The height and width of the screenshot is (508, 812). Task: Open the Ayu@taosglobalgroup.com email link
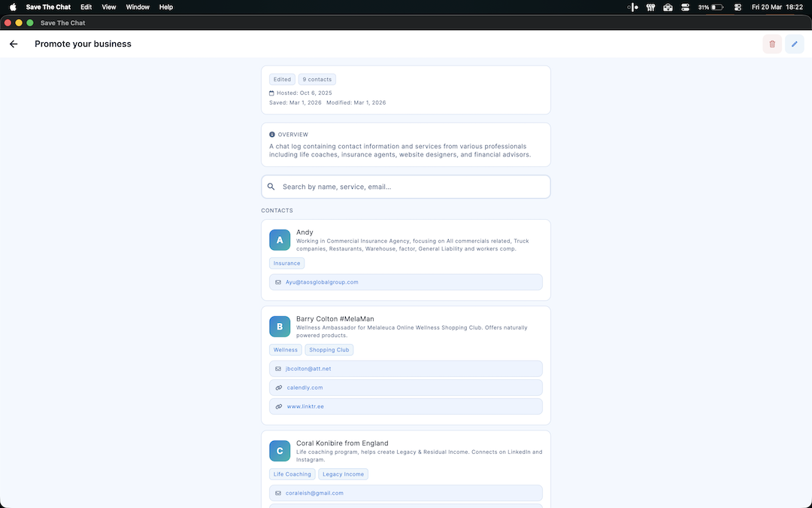pyautogui.click(x=321, y=281)
